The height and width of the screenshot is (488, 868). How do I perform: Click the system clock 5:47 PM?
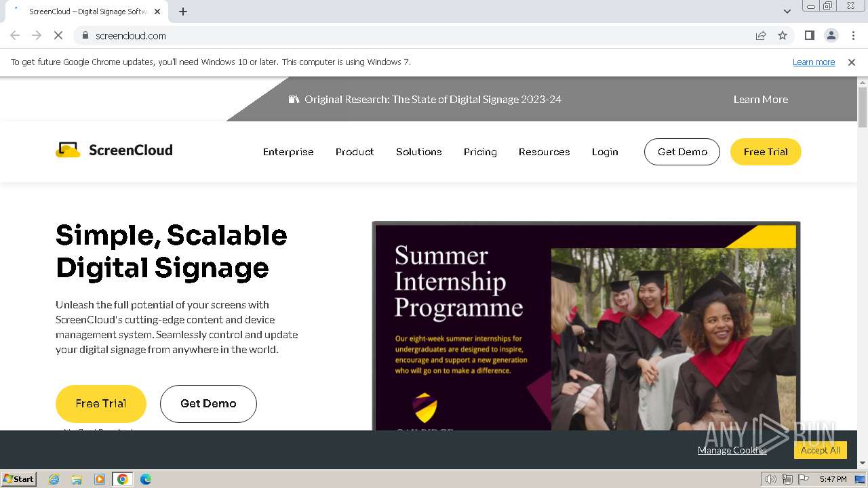click(x=833, y=479)
